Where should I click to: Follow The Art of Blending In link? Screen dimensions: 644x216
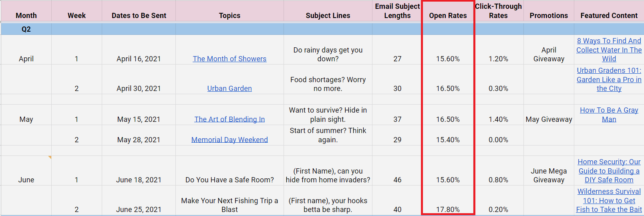click(229, 119)
